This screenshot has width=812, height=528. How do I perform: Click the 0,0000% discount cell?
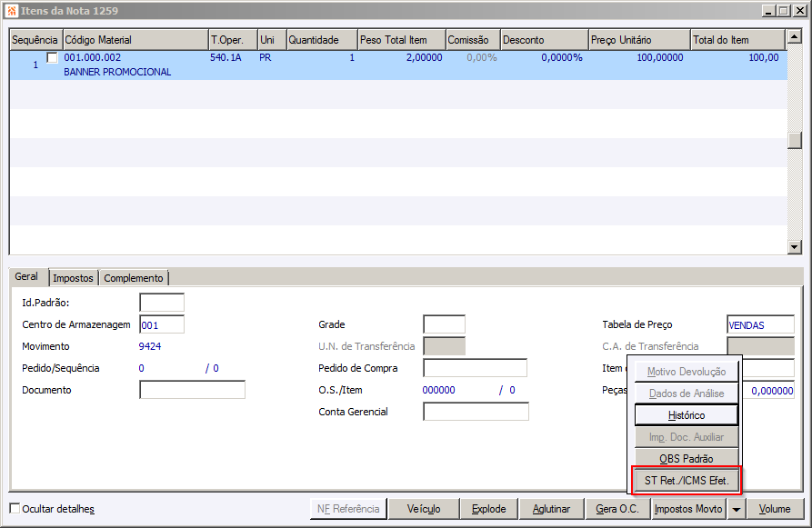tap(562, 57)
